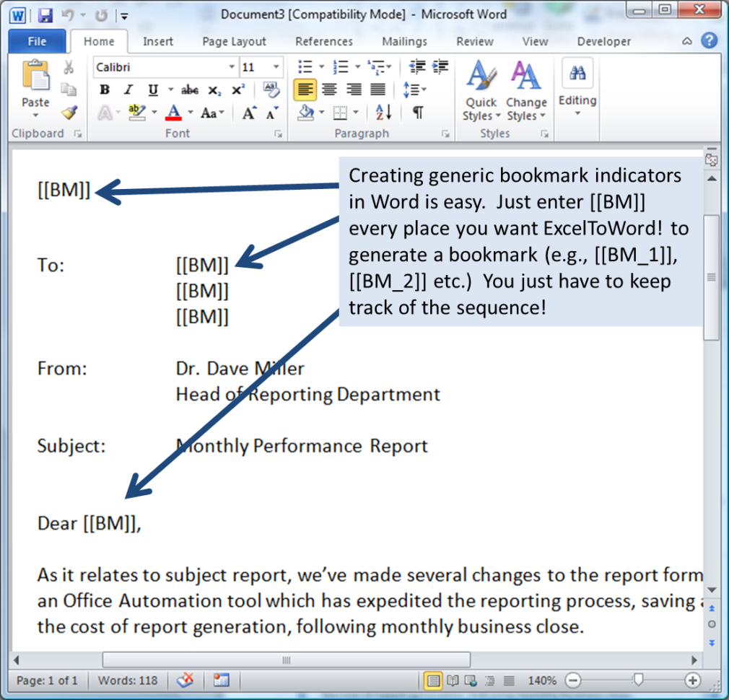
Task: Open the Quick Styles gallery
Action: tap(480, 89)
